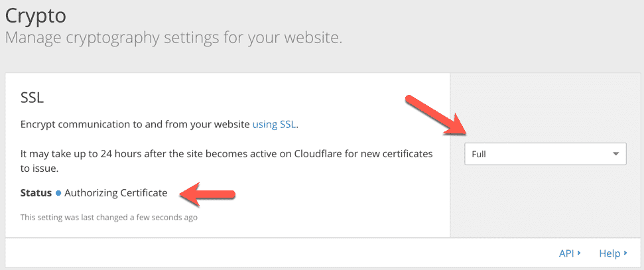Click the empty footer bar left of API
644x270 pixels.
[265, 253]
